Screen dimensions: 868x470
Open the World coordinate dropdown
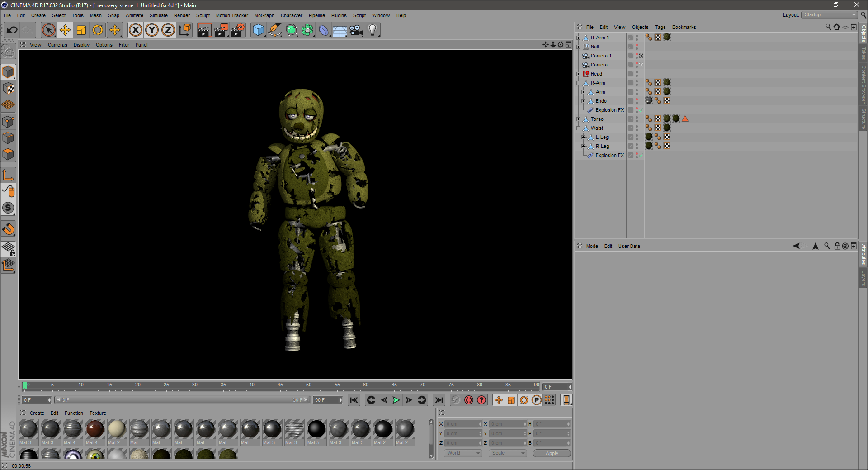point(463,453)
